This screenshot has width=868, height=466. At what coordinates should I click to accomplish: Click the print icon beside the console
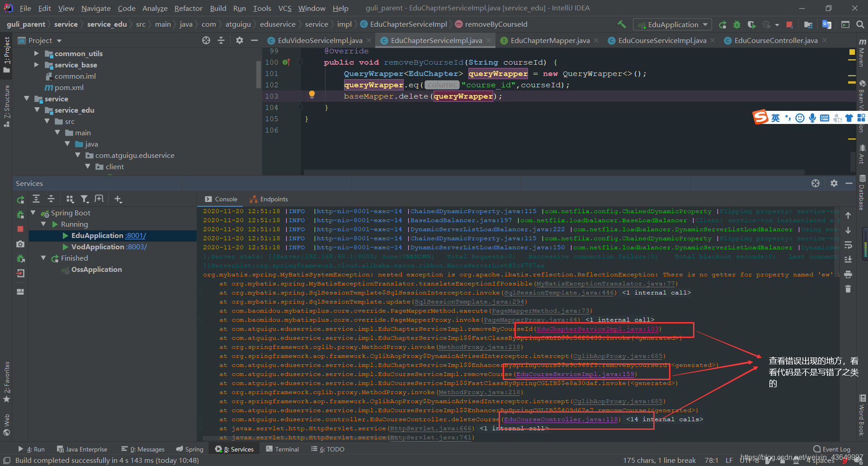pos(848,274)
